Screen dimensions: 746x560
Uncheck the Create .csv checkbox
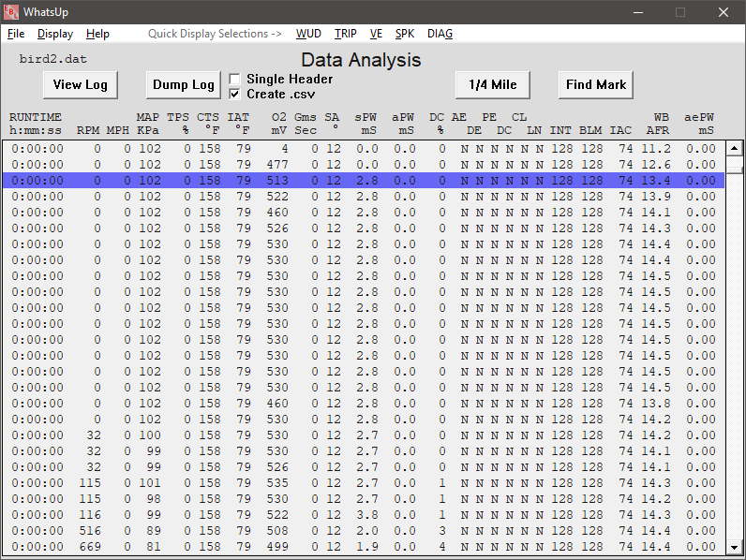click(x=235, y=94)
